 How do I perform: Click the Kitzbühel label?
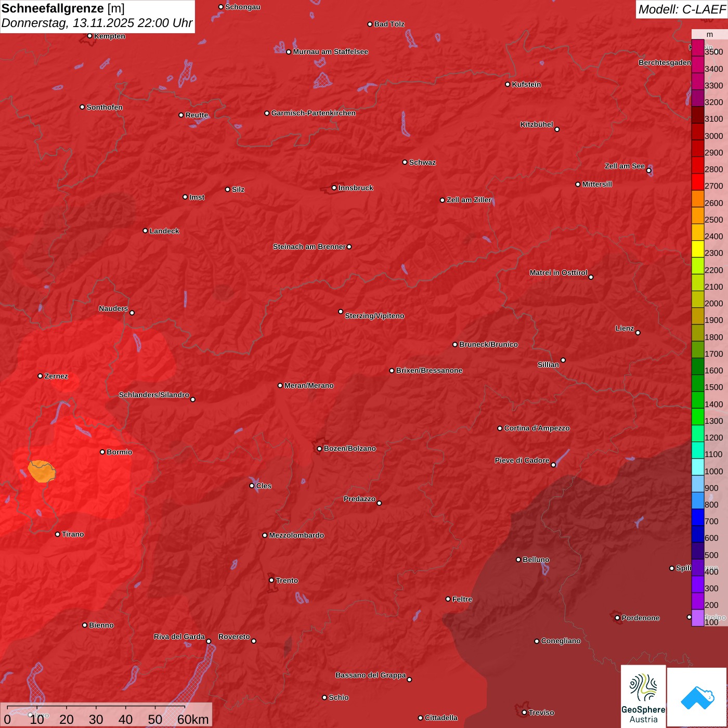[537, 124]
